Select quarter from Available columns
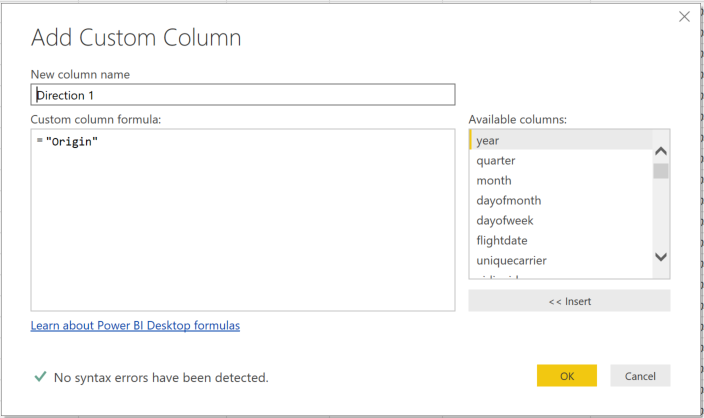 [x=560, y=161]
